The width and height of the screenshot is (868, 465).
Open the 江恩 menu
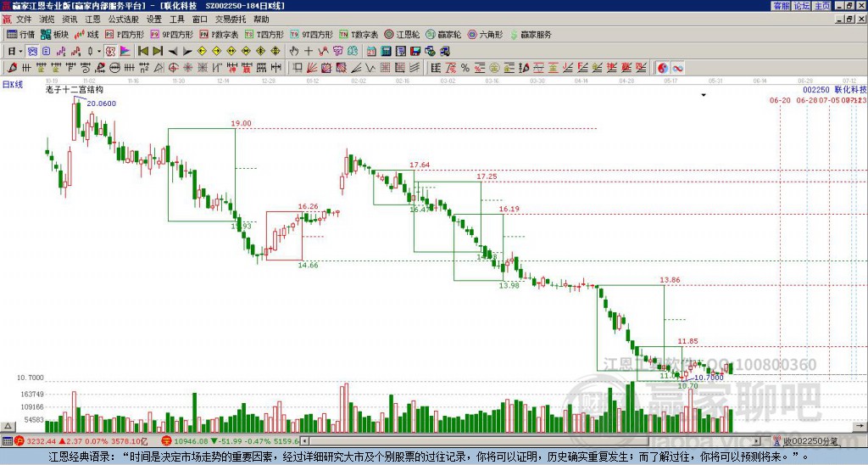92,20
